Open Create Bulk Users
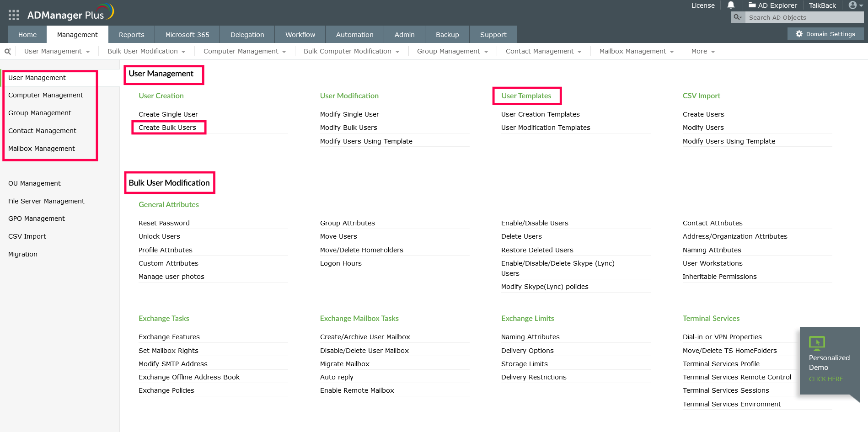 click(167, 128)
